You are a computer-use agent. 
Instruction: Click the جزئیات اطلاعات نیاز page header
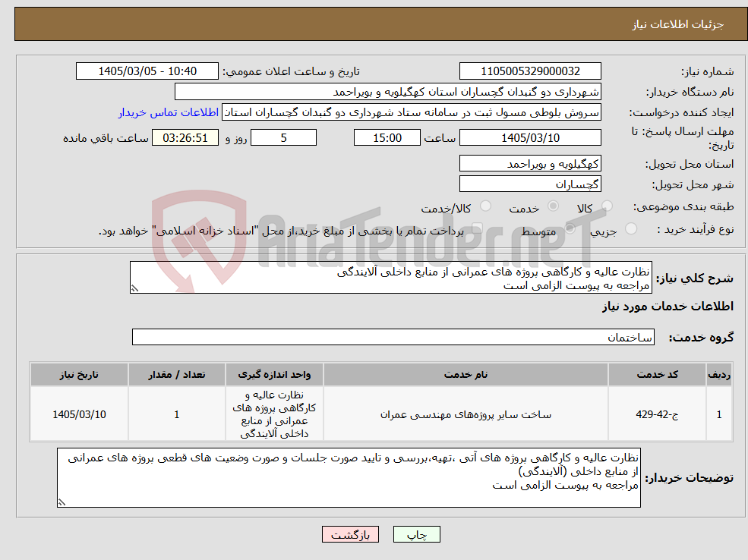(678, 24)
